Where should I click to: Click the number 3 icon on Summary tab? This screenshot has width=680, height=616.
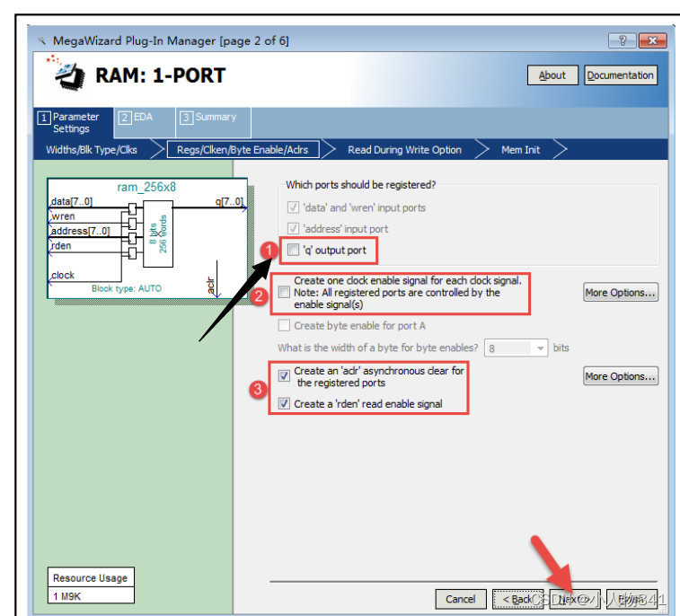tap(187, 118)
